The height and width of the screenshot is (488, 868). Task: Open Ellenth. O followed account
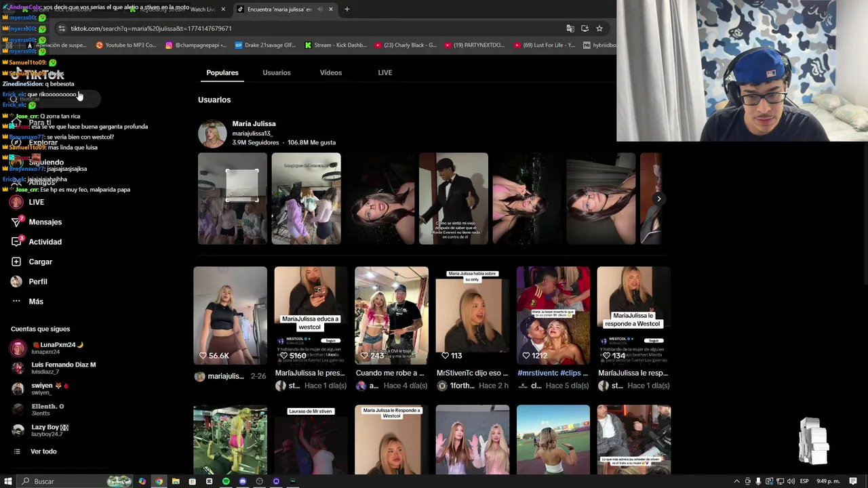tap(37, 409)
